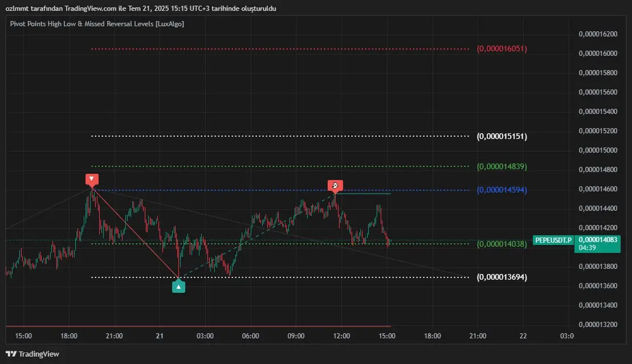Click price axis value 0,000015400

pyautogui.click(x=598, y=111)
